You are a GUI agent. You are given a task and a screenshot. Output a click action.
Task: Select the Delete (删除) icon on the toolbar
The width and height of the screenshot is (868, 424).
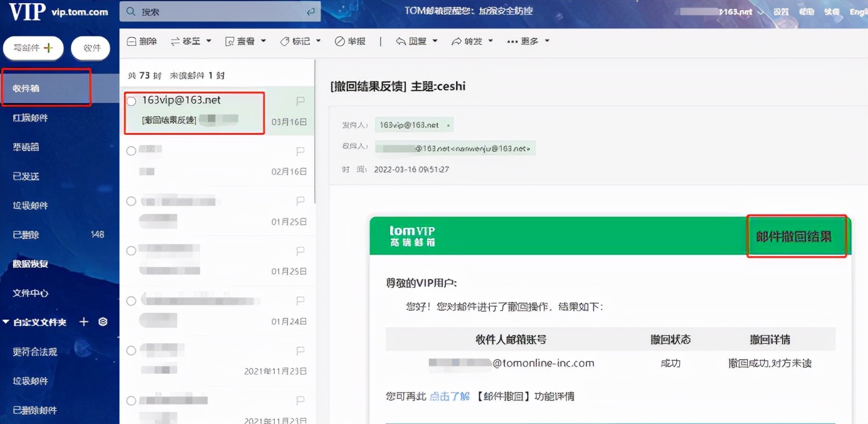pyautogui.click(x=141, y=41)
